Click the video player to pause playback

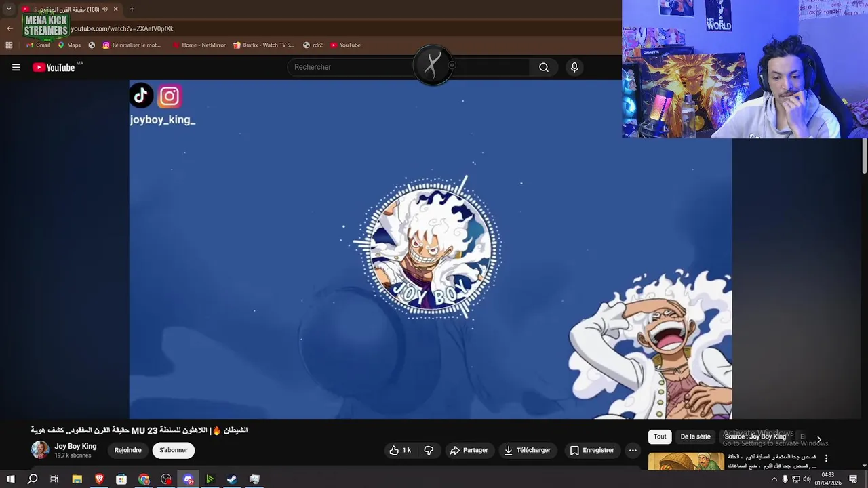pos(431,249)
